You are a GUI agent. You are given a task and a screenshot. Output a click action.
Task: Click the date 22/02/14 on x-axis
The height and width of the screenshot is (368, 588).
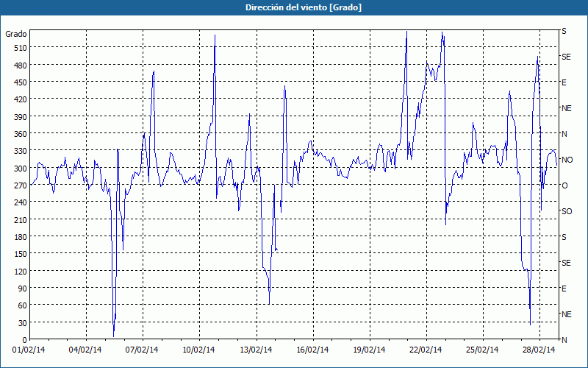pyautogui.click(x=426, y=350)
